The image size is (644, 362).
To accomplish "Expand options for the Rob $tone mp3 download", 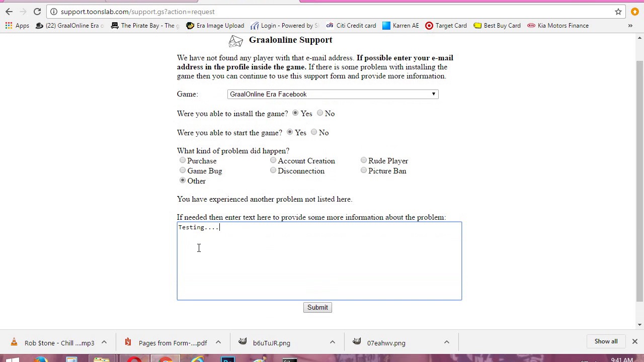I will (104, 342).
